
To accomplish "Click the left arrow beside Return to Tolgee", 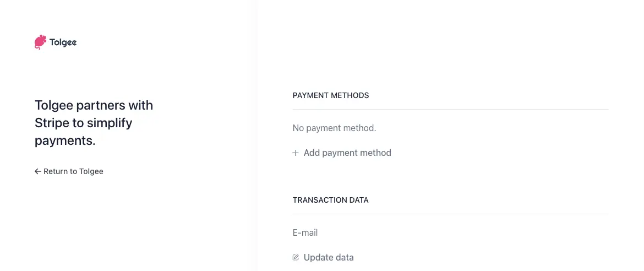I will (x=38, y=171).
